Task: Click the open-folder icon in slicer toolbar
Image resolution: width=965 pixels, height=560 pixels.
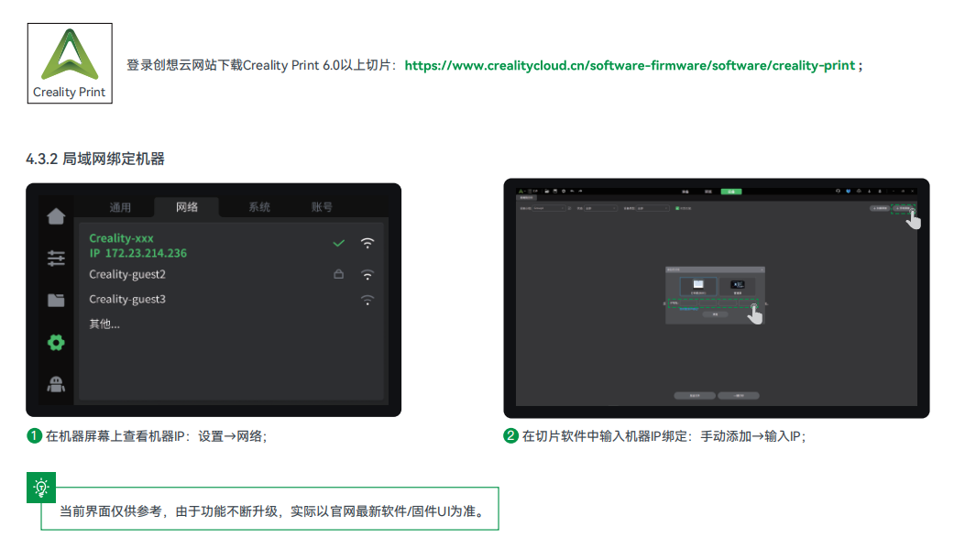Action: coord(546,192)
